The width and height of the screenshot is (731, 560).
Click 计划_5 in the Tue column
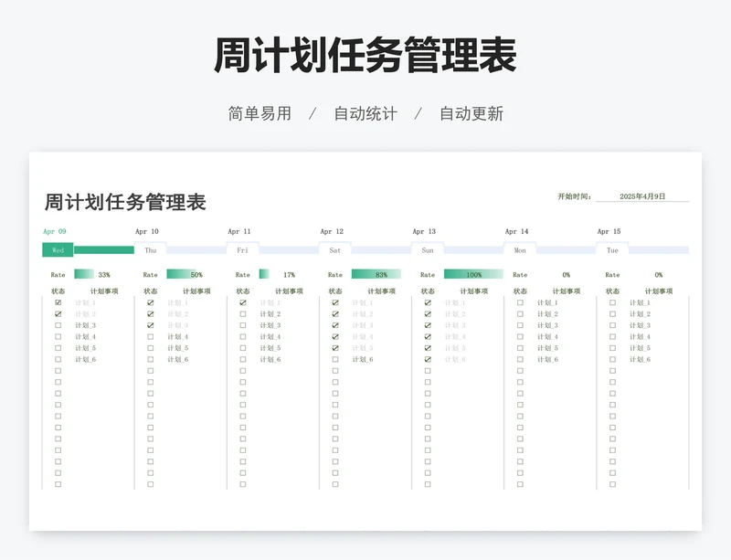pyautogui.click(x=641, y=348)
